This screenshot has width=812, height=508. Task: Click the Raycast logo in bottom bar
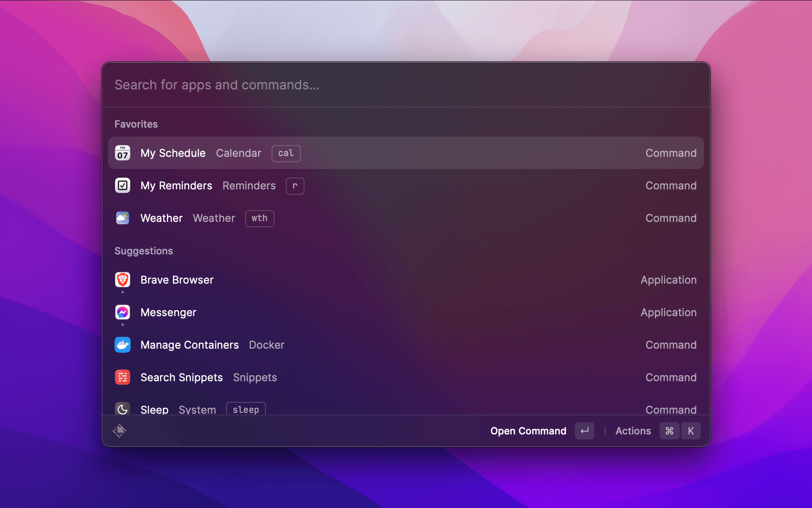pos(119,431)
